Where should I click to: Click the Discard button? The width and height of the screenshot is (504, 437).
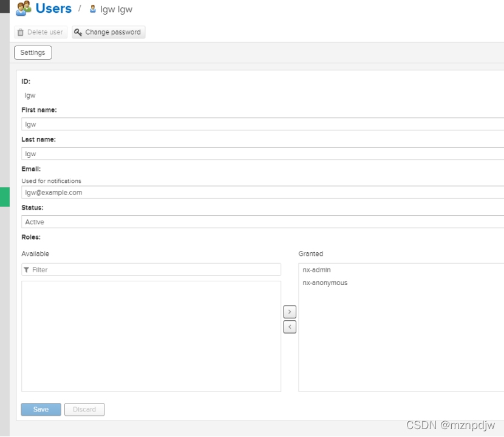click(84, 409)
